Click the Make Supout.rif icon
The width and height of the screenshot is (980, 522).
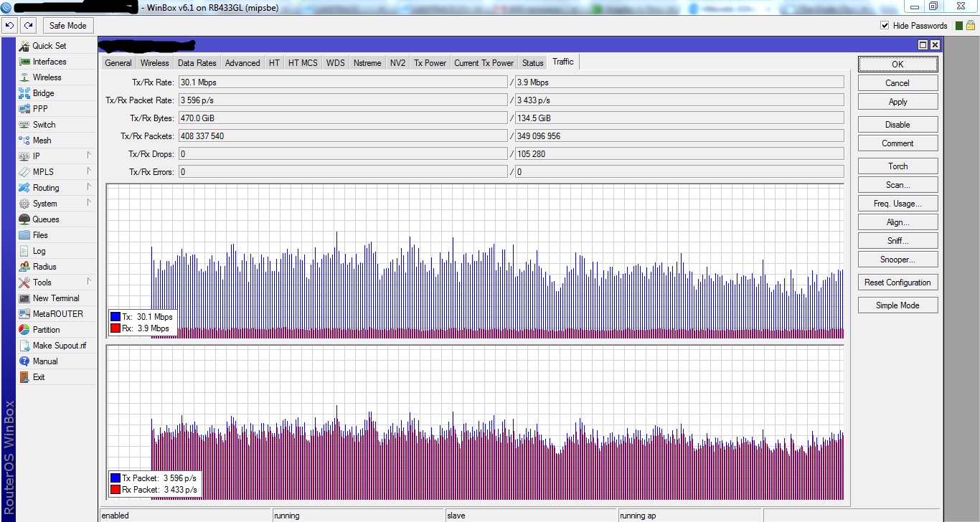coord(24,346)
